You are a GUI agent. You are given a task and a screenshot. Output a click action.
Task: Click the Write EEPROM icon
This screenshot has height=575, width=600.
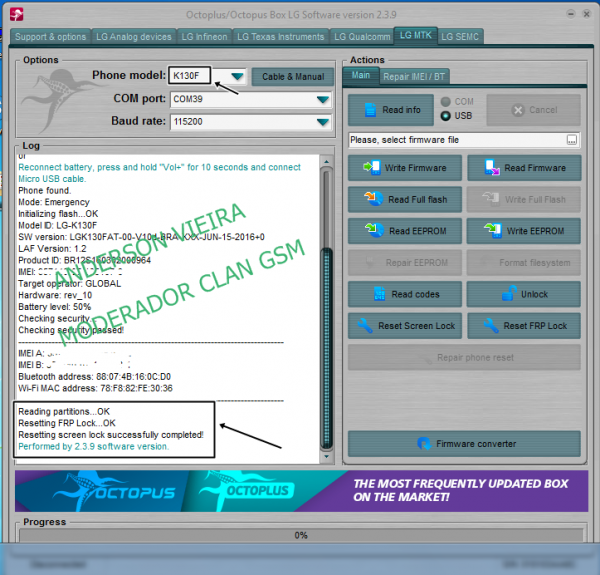(x=493, y=230)
